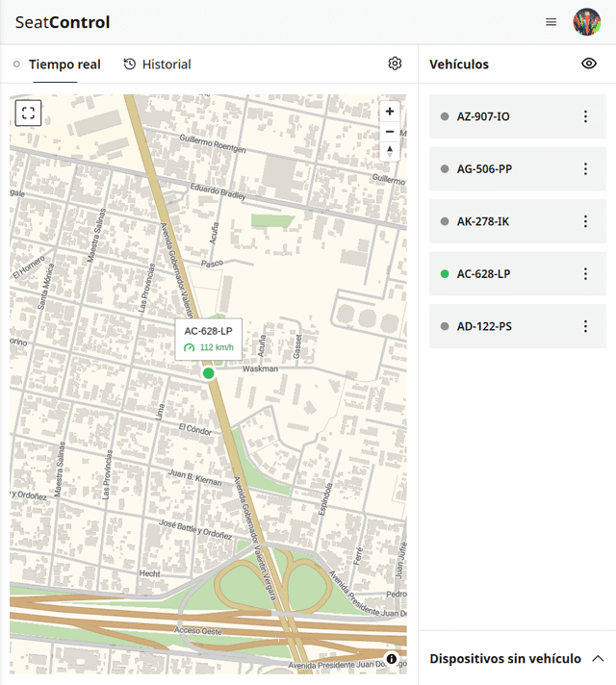Viewport: 616px width, 685px height.
Task: Open the hamburger menu in header
Action: pyautogui.click(x=551, y=22)
